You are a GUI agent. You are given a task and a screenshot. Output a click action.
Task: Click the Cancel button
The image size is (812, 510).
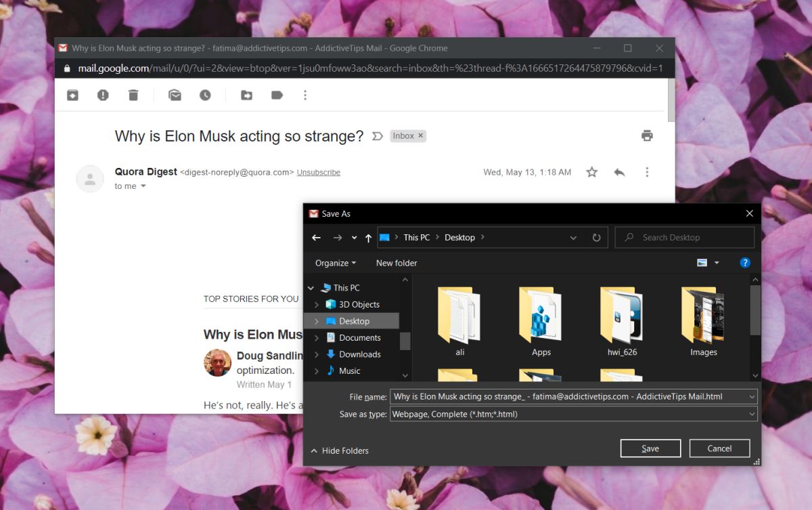pyautogui.click(x=719, y=448)
